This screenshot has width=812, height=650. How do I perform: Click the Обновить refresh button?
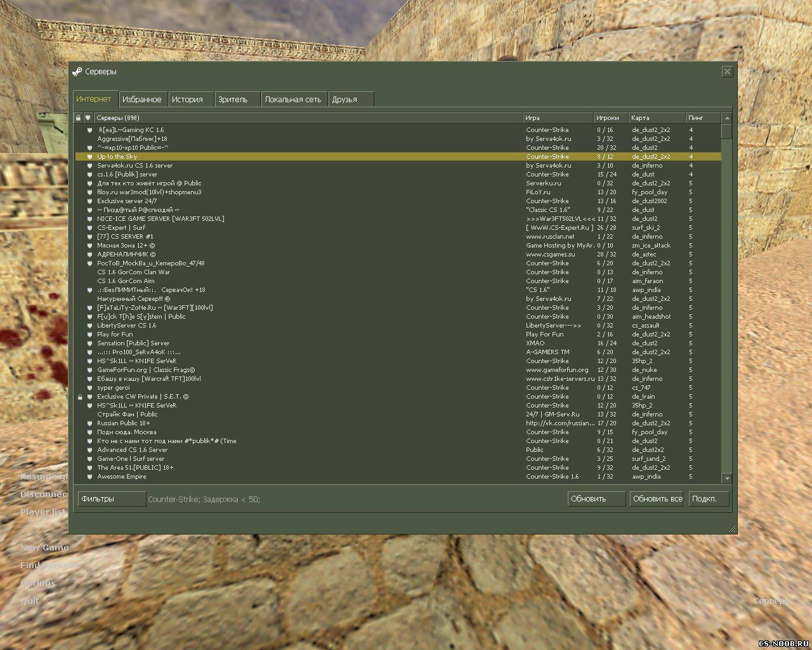(596, 499)
